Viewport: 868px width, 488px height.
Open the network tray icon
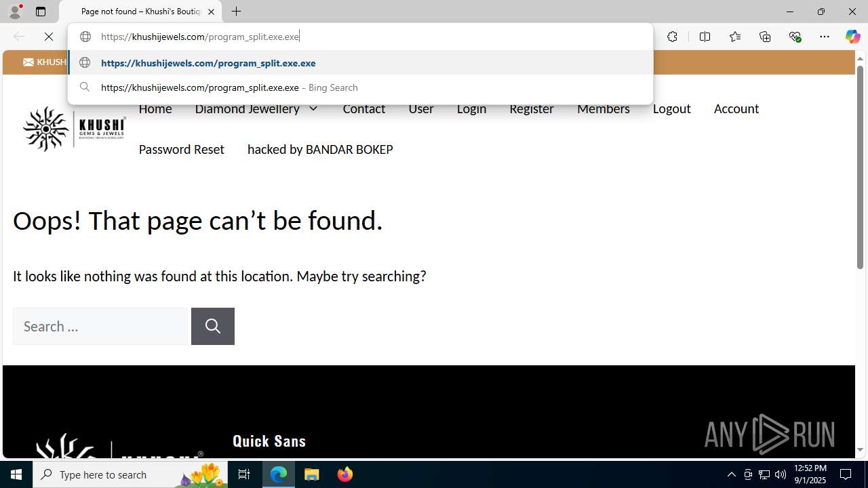[x=764, y=474]
